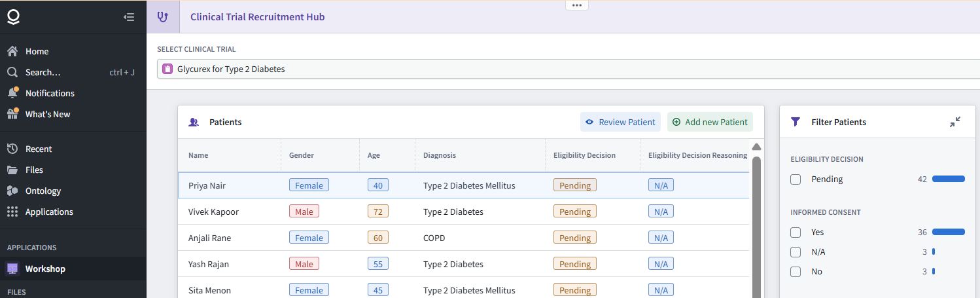Click the N/A reasoning badge for Sita Menon
This screenshot has height=298, width=980.
tap(661, 290)
